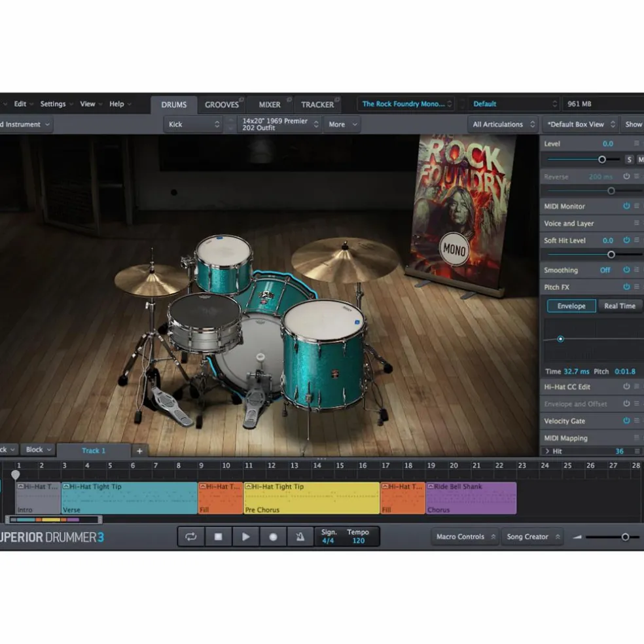Open the More dropdown
The width and height of the screenshot is (644, 644).
(x=342, y=124)
